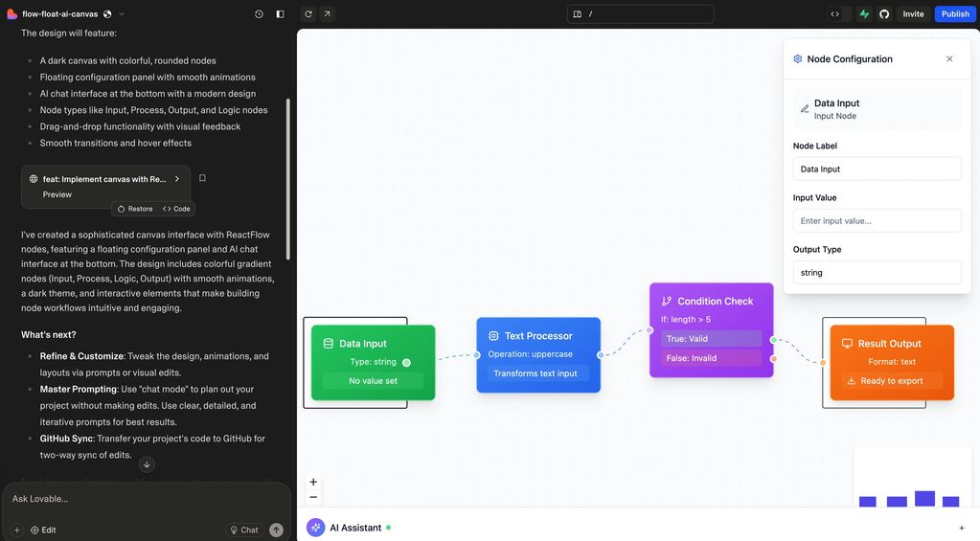Click the green lightning bolt icon
Image resolution: width=980 pixels, height=541 pixels.
[x=865, y=14]
